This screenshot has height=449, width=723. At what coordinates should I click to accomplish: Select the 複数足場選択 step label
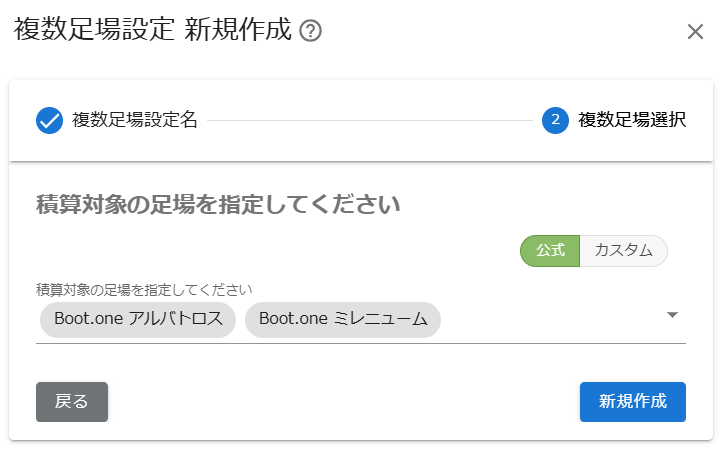click(x=632, y=120)
